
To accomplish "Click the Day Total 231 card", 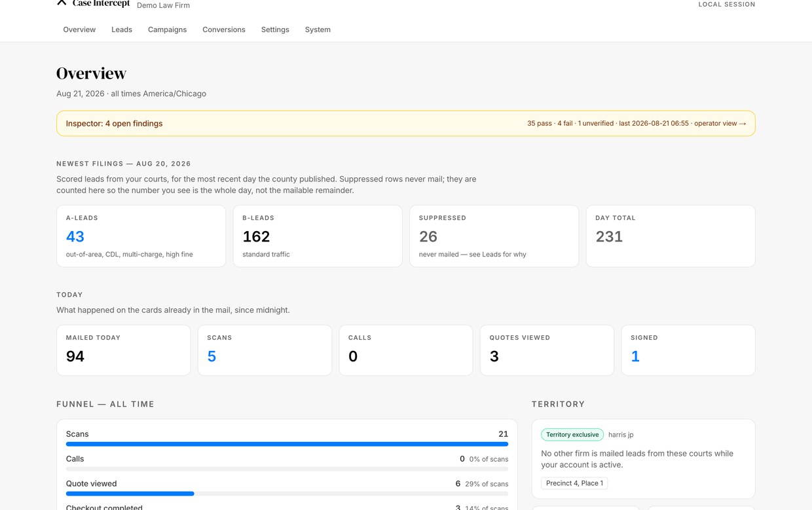I will coord(671,236).
